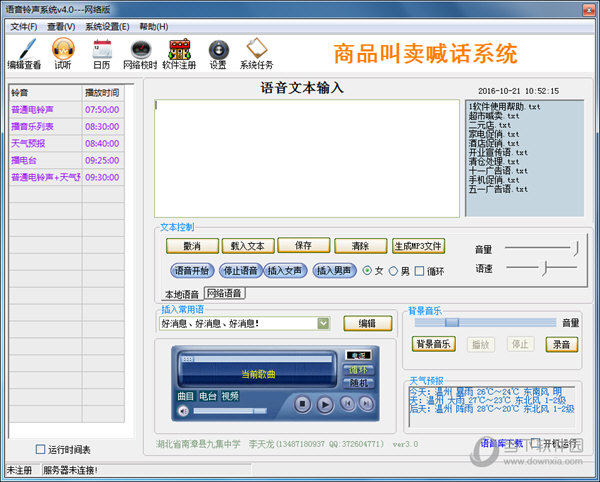Click the weather forecast text box
600x482 pixels.
[492, 407]
